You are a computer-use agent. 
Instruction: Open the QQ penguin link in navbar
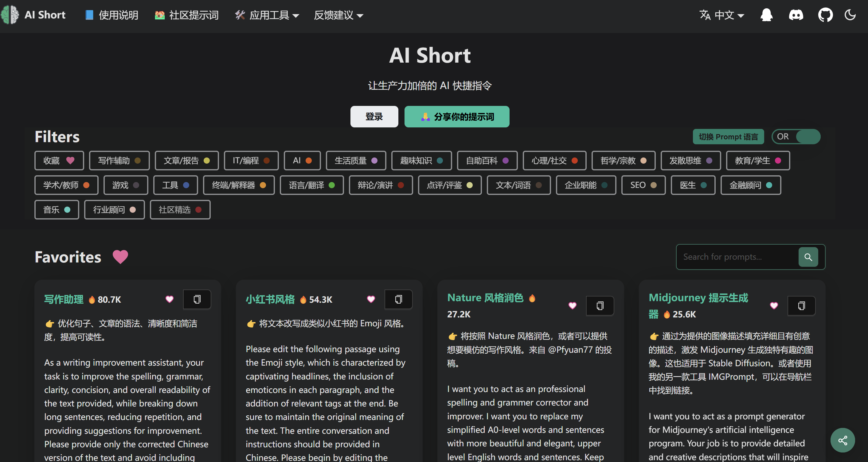[x=766, y=15]
